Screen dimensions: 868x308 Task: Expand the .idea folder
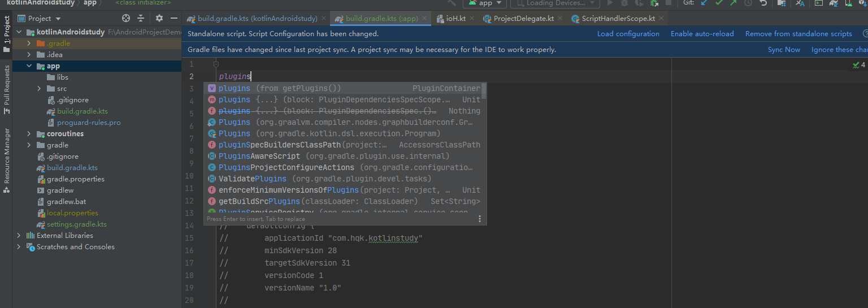pyautogui.click(x=29, y=55)
